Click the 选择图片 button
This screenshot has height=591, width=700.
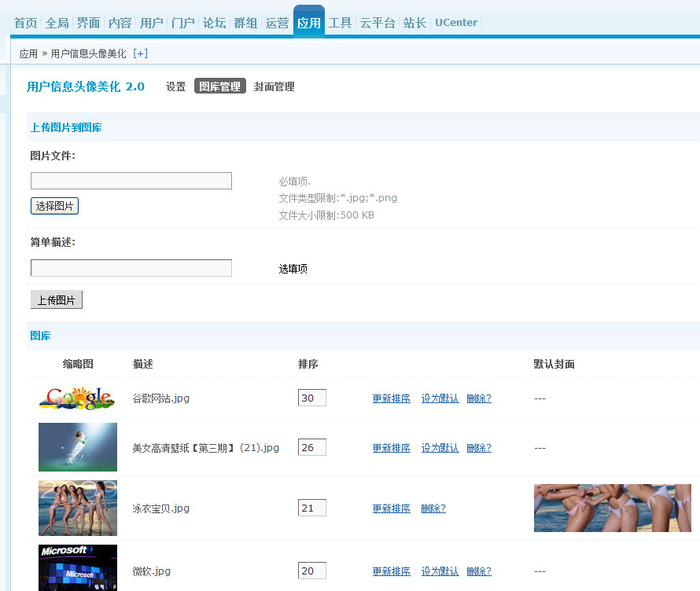53,205
